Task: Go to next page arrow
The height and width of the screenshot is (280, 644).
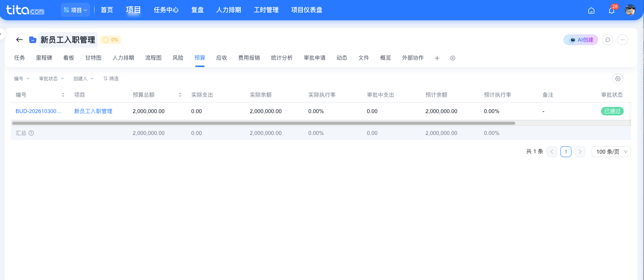Action: point(580,152)
